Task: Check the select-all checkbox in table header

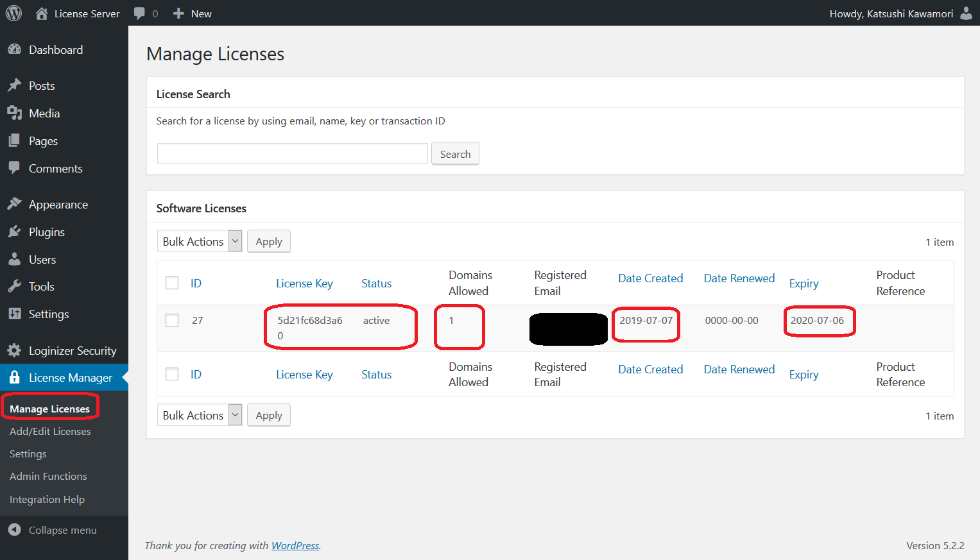Action: (172, 283)
